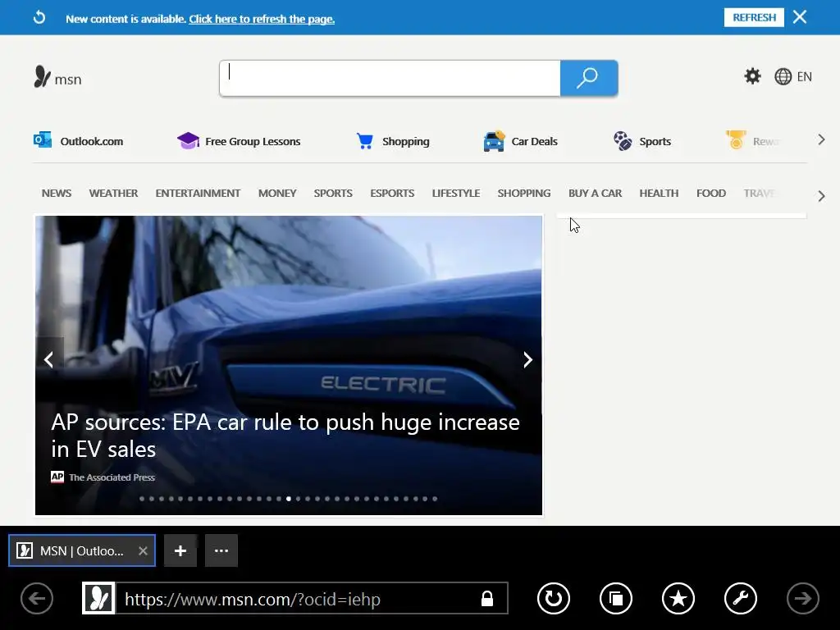Open tab tools ellipsis menu
Viewport: 840px width, 630px height.
[221, 550]
